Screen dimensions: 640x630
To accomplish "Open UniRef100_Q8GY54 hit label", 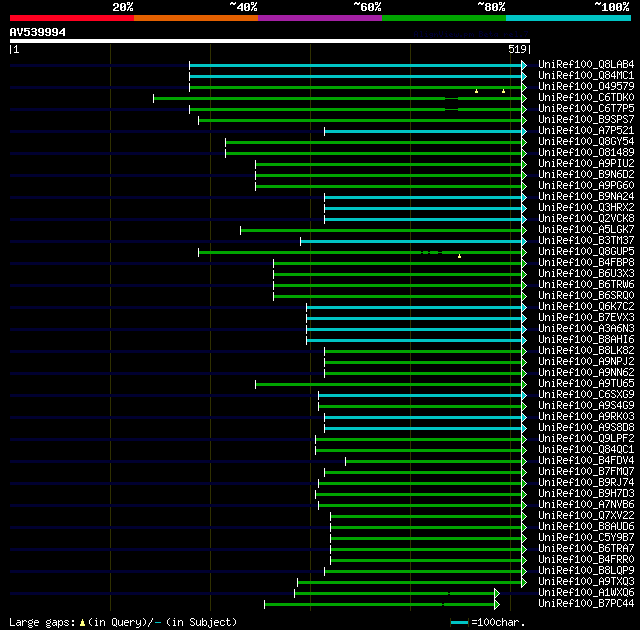I will 586,142.
